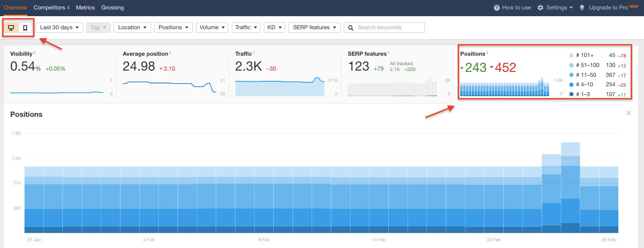The width and height of the screenshot is (644, 248).
Task: Click the #1–3 legend color swatch
Action: (571, 94)
